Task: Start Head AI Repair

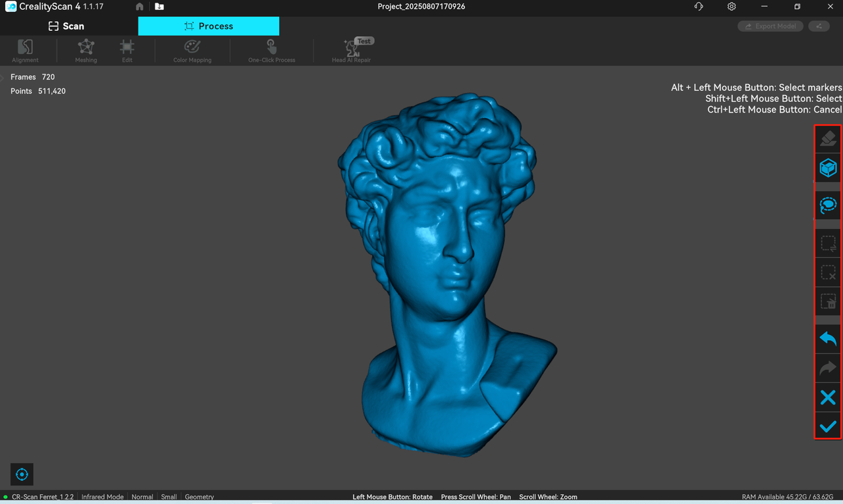Action: point(351,51)
